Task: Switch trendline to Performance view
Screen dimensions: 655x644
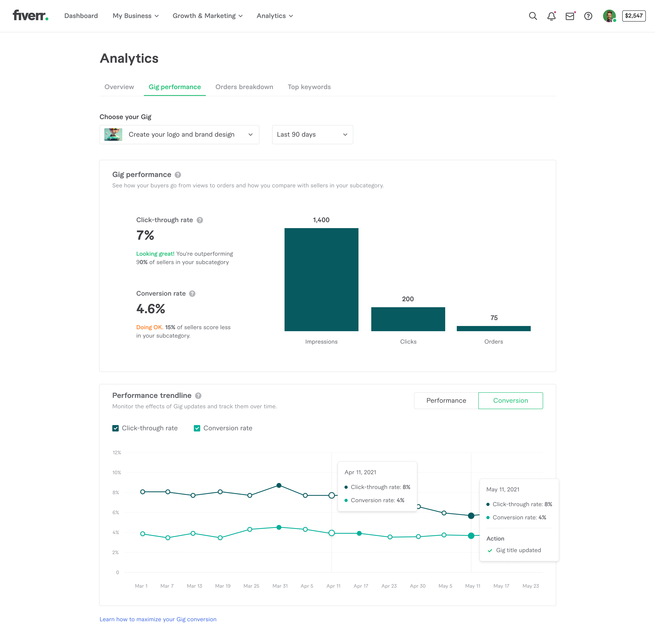Action: point(446,401)
